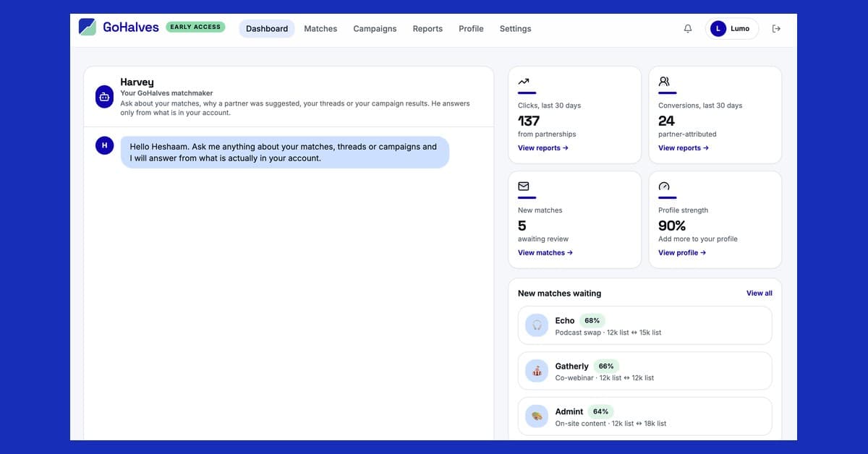Click the GoHalves brand name
Image resolution: width=868 pixels, height=454 pixels.
click(x=131, y=27)
